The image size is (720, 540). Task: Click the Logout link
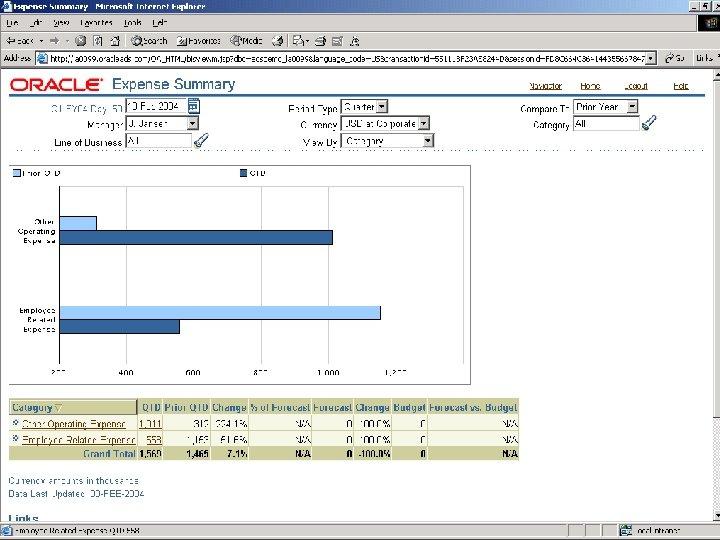click(x=636, y=86)
